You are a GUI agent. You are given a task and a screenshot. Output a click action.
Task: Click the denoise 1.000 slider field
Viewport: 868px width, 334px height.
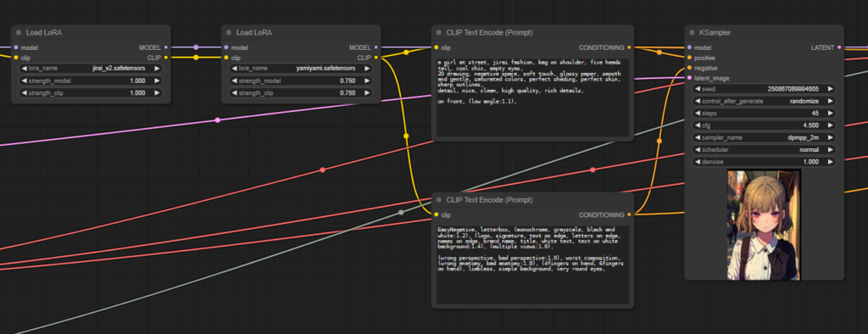tap(764, 162)
